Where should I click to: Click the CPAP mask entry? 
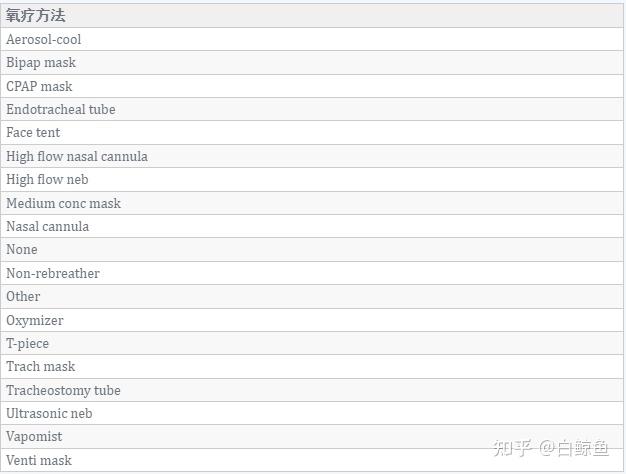[312, 86]
